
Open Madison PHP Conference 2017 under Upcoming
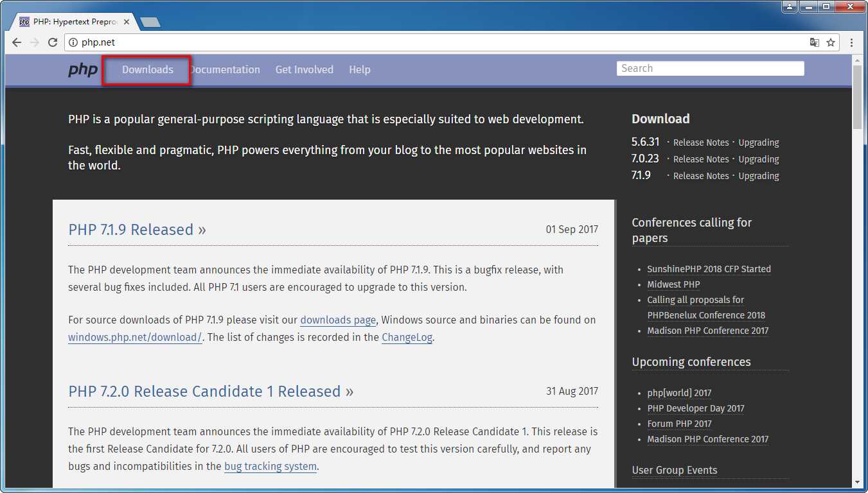click(x=708, y=439)
